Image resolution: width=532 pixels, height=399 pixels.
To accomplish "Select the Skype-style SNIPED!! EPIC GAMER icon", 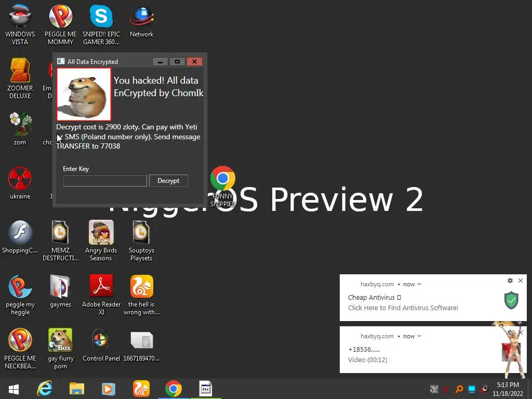I will [101, 24].
